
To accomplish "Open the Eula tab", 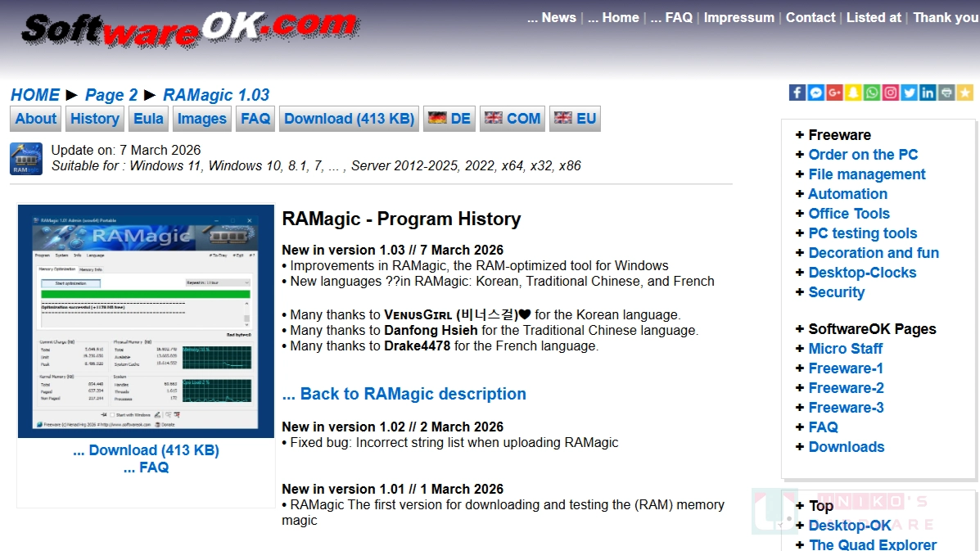I will pyautogui.click(x=148, y=119).
